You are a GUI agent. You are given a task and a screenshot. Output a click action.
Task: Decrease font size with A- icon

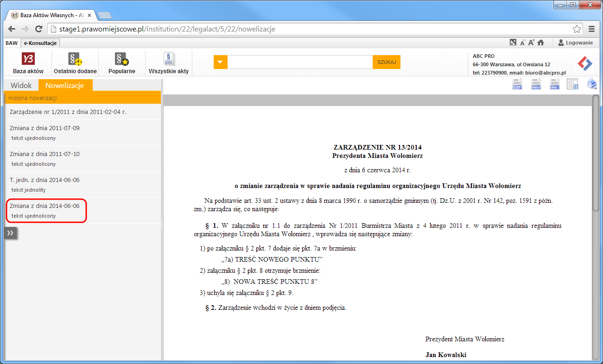coord(522,43)
